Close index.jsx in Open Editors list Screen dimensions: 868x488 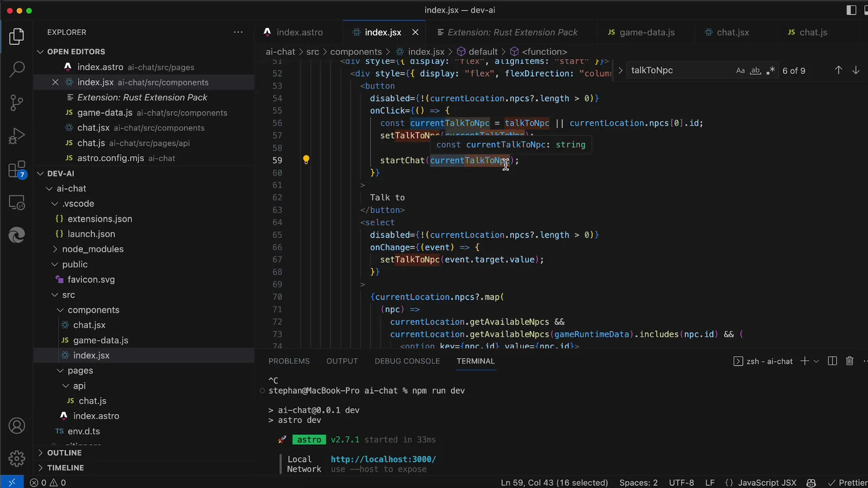point(55,82)
